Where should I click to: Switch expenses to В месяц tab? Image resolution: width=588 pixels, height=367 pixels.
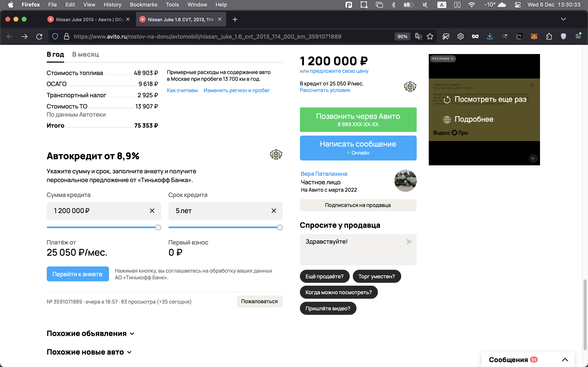86,54
